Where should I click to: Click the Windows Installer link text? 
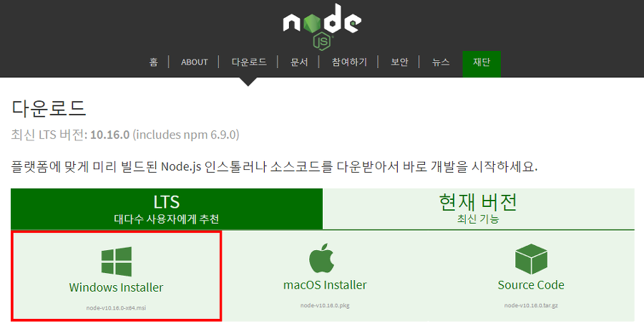(116, 287)
